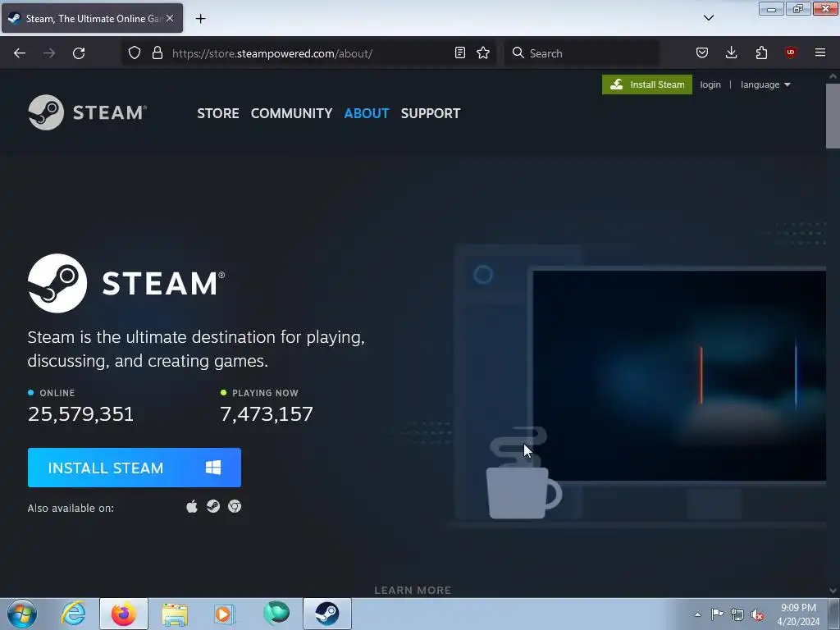Viewport: 840px width, 630px height.
Task: Select the Apple macOS download icon
Action: (x=192, y=506)
